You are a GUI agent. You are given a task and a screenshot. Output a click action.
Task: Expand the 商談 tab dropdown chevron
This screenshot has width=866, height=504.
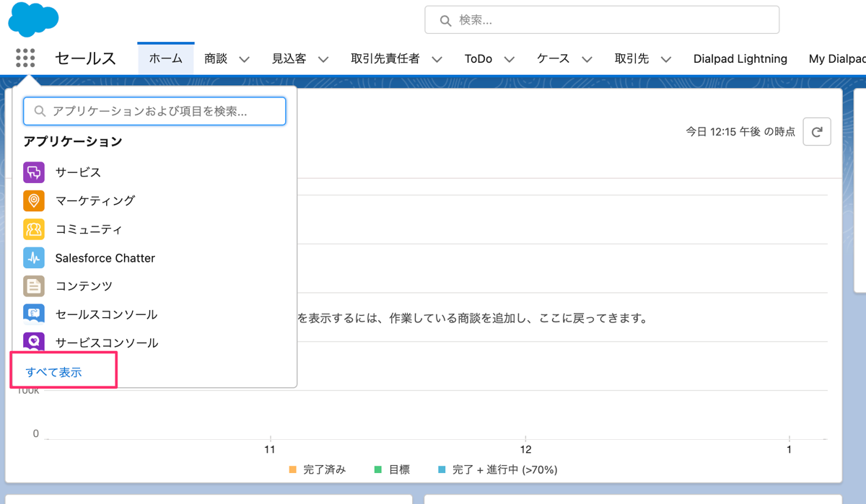tap(245, 59)
